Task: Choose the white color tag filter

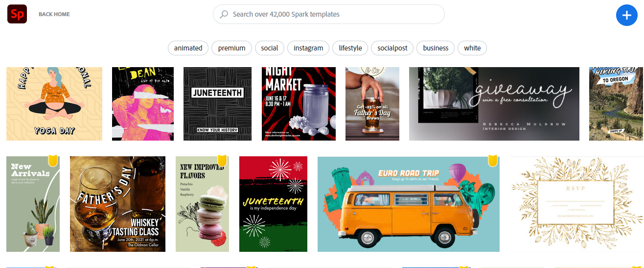Action: (x=472, y=48)
